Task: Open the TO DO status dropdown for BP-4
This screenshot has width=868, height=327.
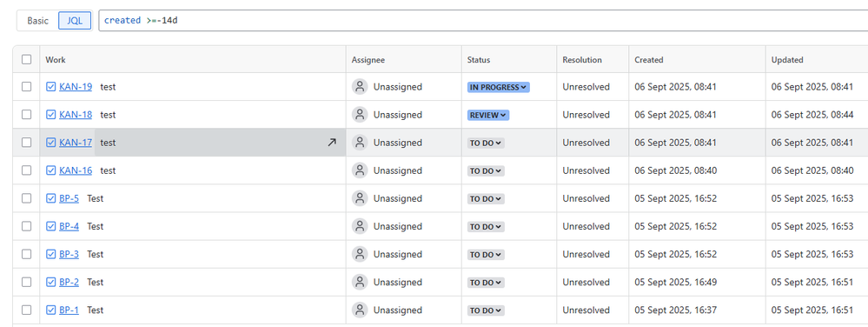Action: (x=486, y=227)
